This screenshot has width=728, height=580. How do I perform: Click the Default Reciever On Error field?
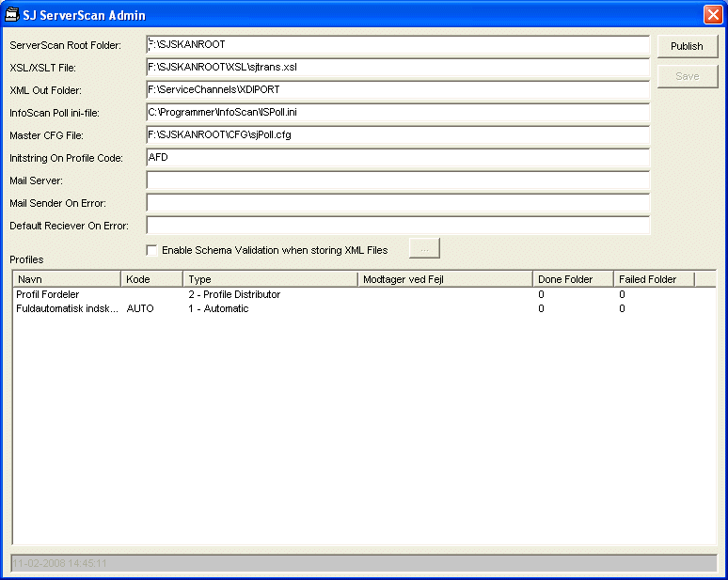point(398,226)
